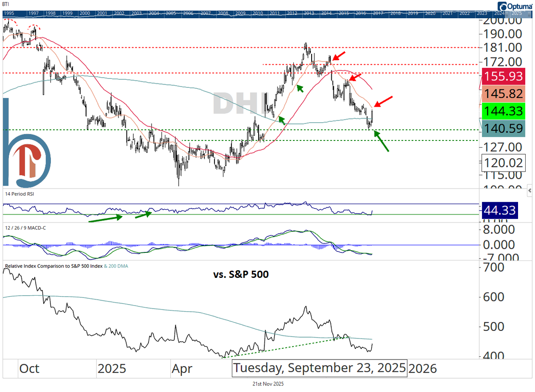Viewport: 535px width, 392px height.
Task: Select the blue 44.33 RSI value label
Action: coord(500,210)
